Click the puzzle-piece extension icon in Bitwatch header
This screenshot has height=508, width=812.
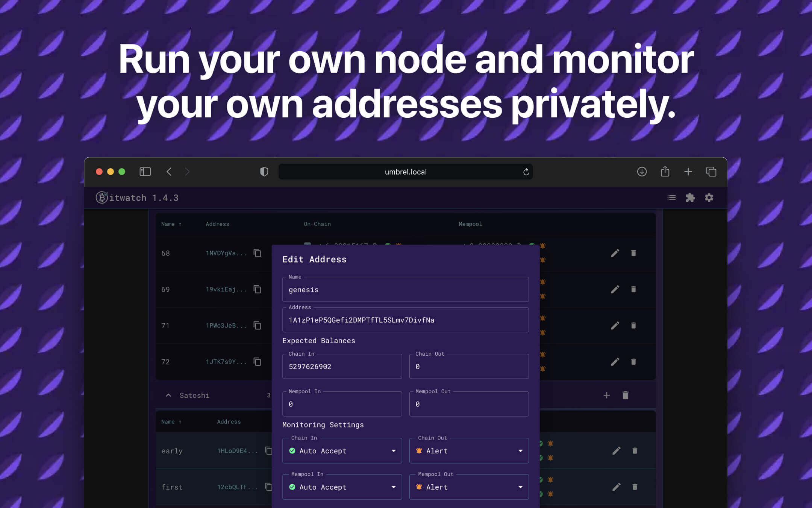[690, 198]
